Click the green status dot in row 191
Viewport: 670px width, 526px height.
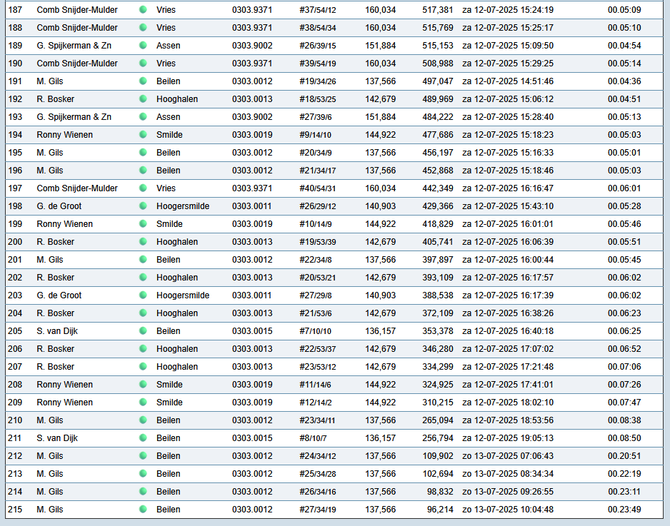point(143,81)
